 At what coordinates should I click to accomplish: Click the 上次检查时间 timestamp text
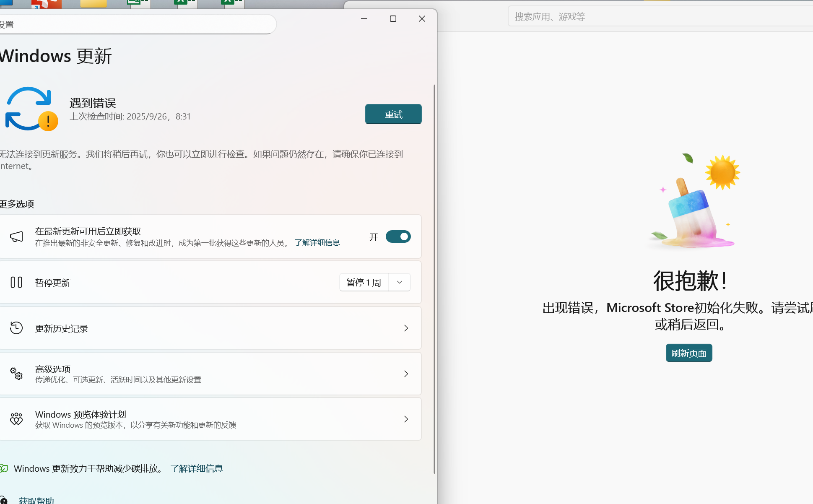pyautogui.click(x=130, y=117)
